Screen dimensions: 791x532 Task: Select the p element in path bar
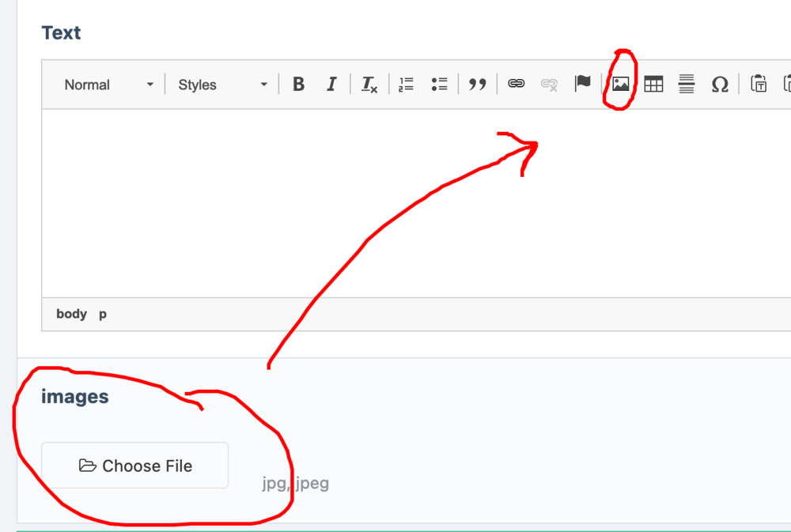click(103, 314)
